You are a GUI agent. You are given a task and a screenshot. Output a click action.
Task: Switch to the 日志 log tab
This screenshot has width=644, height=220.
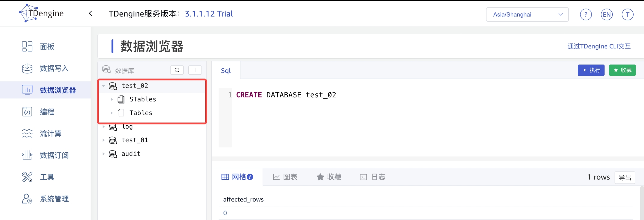[x=372, y=177]
